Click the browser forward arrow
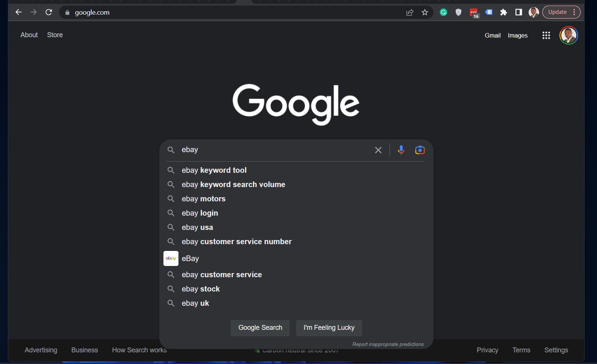 33,12
